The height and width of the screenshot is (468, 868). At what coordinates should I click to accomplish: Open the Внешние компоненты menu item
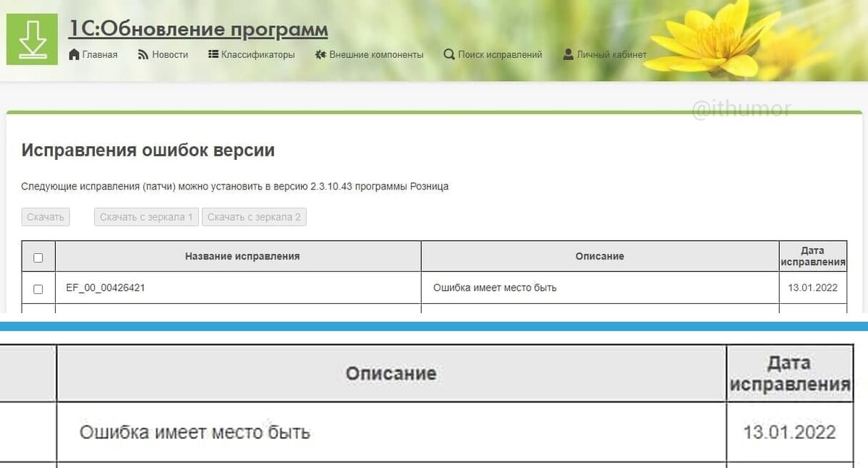click(376, 54)
